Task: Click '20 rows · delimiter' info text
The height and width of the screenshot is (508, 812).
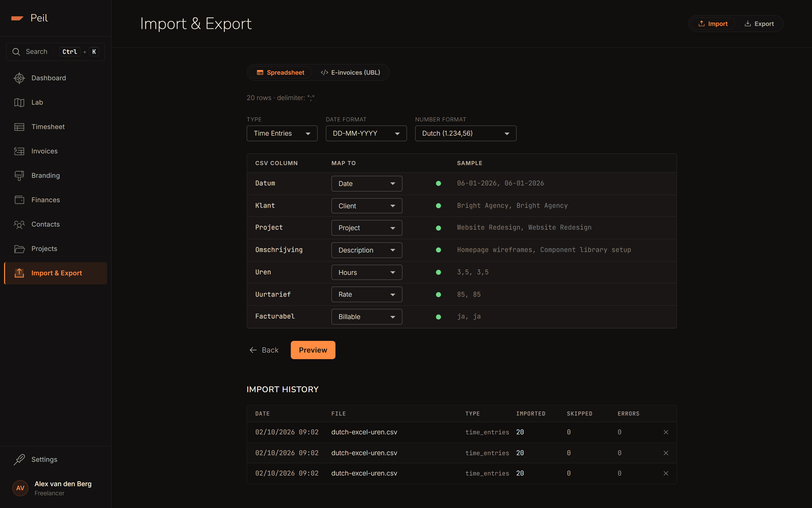Action: (x=280, y=98)
